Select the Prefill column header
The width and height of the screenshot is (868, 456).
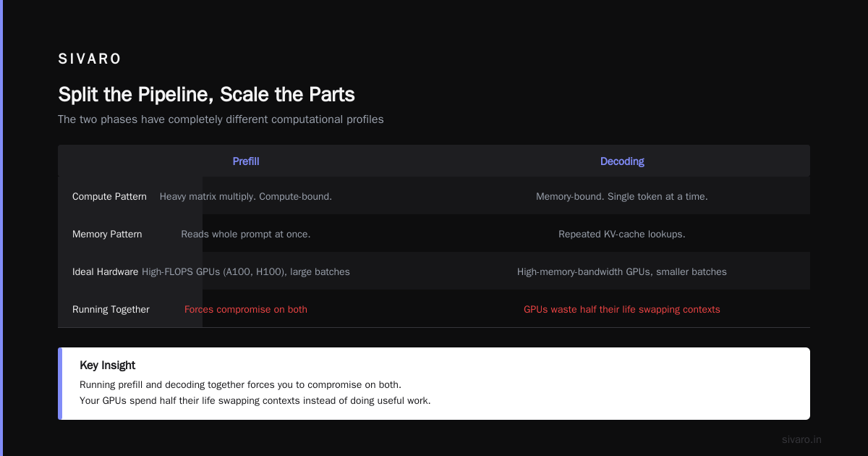pyautogui.click(x=246, y=161)
